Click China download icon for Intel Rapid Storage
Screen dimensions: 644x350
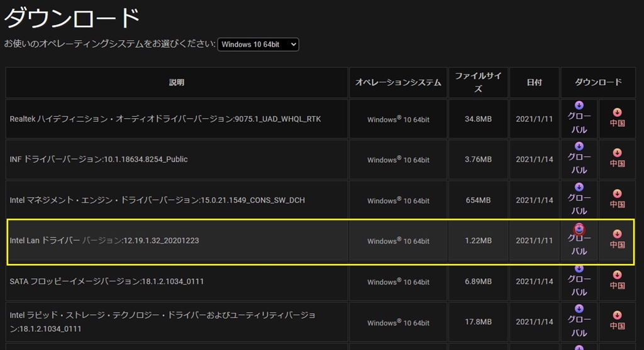tap(618, 315)
